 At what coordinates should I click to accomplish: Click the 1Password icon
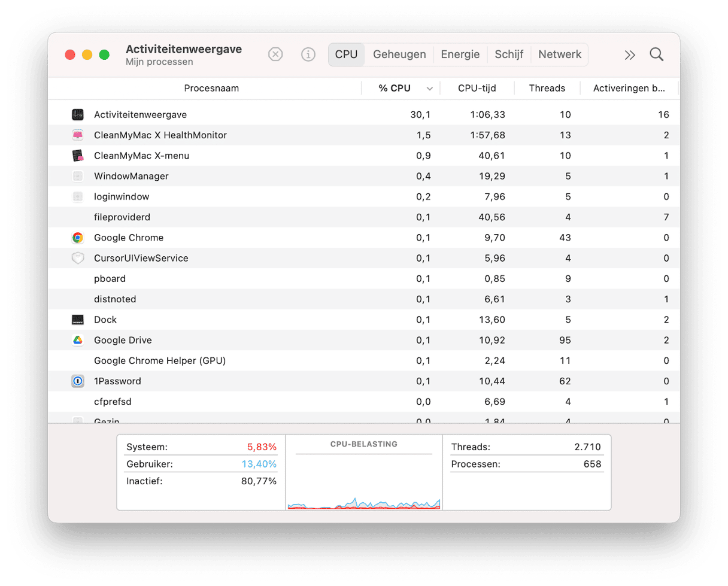click(77, 381)
